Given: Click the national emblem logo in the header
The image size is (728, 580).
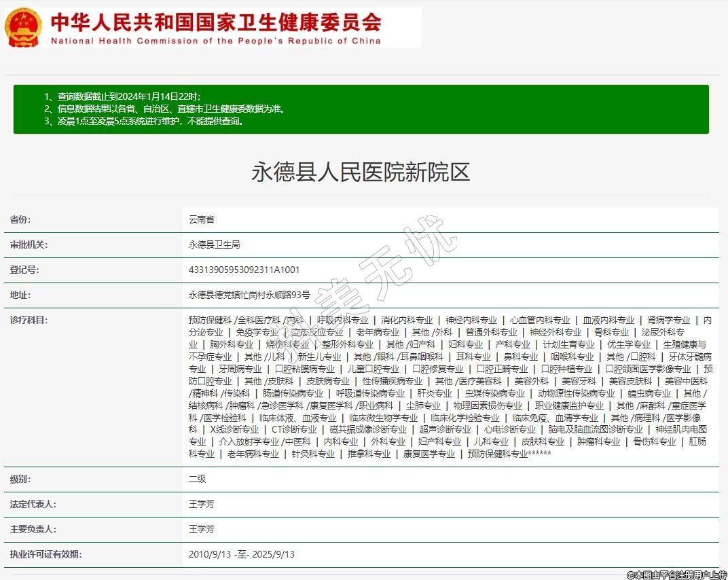Looking at the screenshot, I should [23, 28].
